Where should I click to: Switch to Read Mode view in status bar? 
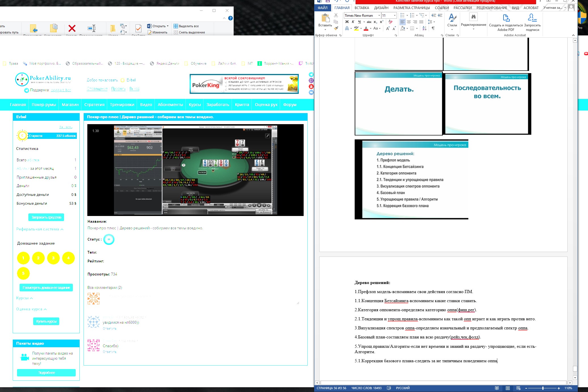click(497, 388)
